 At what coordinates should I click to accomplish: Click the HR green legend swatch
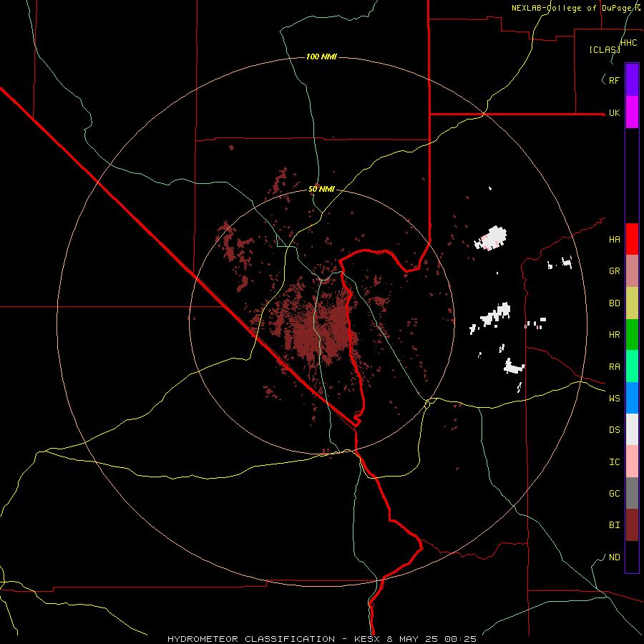coord(632,335)
